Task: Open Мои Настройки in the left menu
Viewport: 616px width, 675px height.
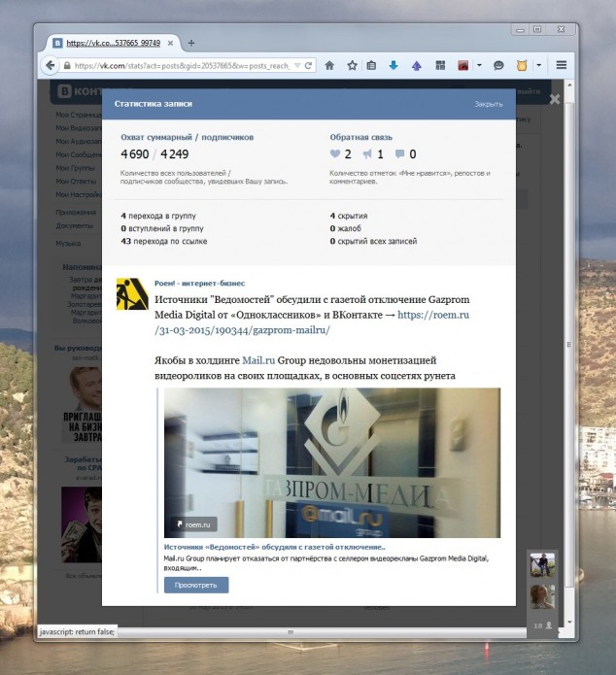Action: [x=79, y=194]
